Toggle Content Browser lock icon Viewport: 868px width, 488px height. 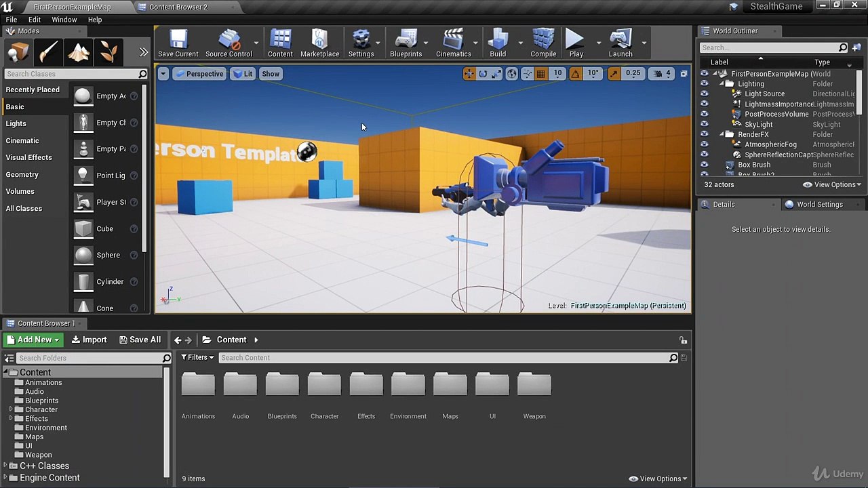[x=683, y=340]
